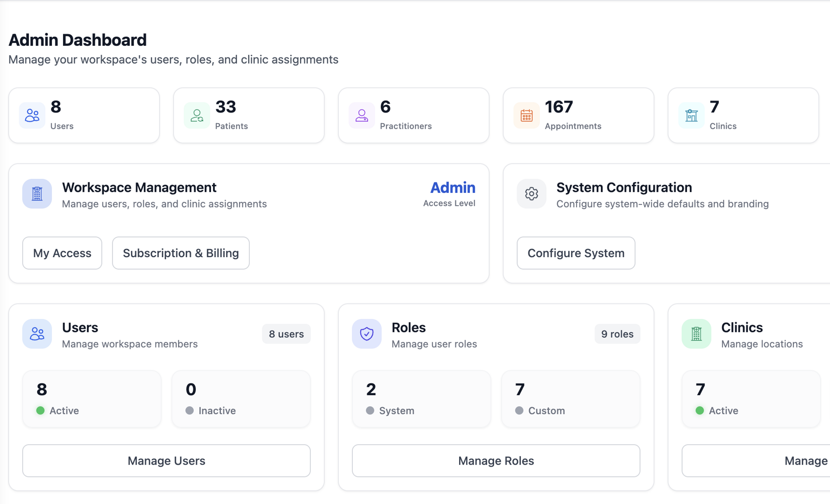830x504 pixels.
Task: Click the Admin access level label
Action: coord(453,188)
